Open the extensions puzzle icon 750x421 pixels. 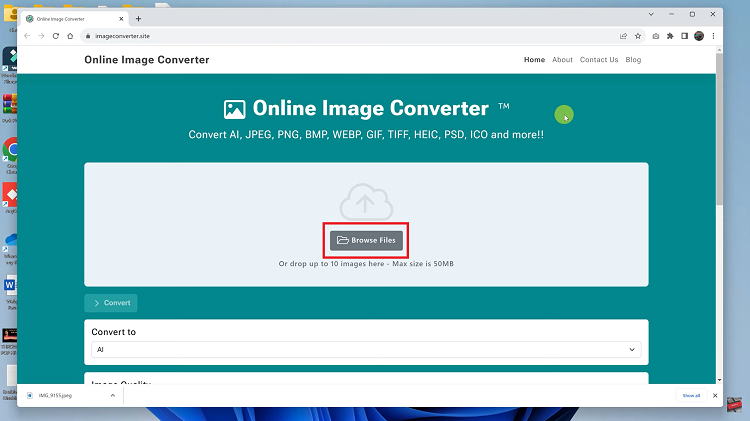coord(670,36)
